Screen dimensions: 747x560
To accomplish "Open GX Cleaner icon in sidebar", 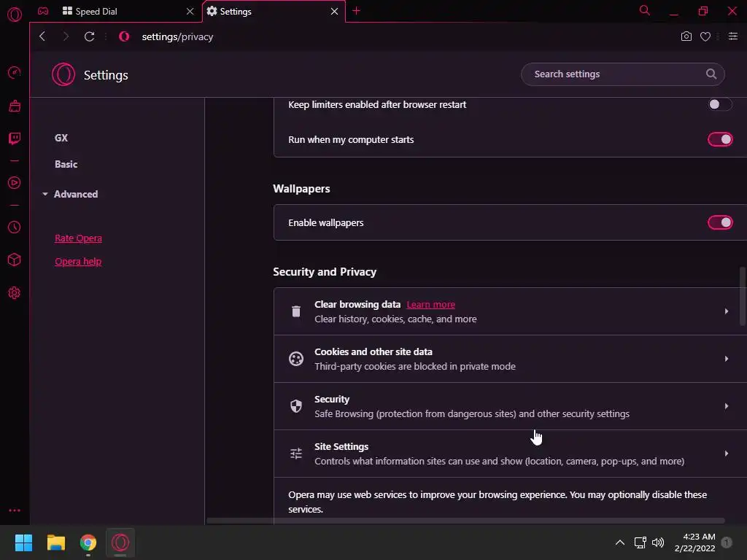I will pos(15,106).
